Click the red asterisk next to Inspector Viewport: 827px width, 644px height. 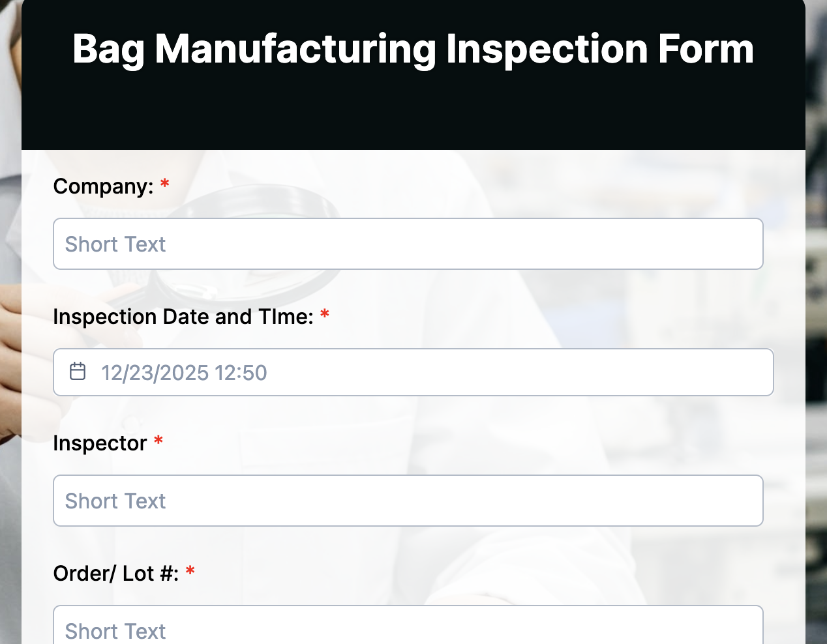(157, 441)
